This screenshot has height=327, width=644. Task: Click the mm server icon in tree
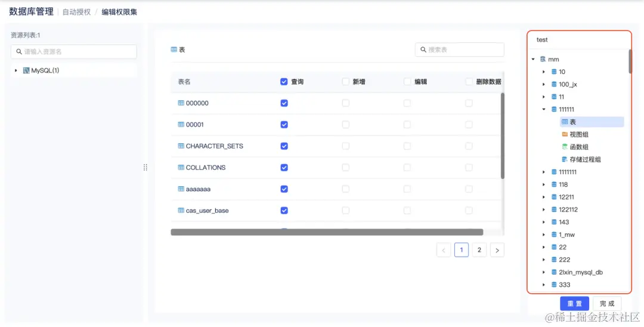point(543,59)
